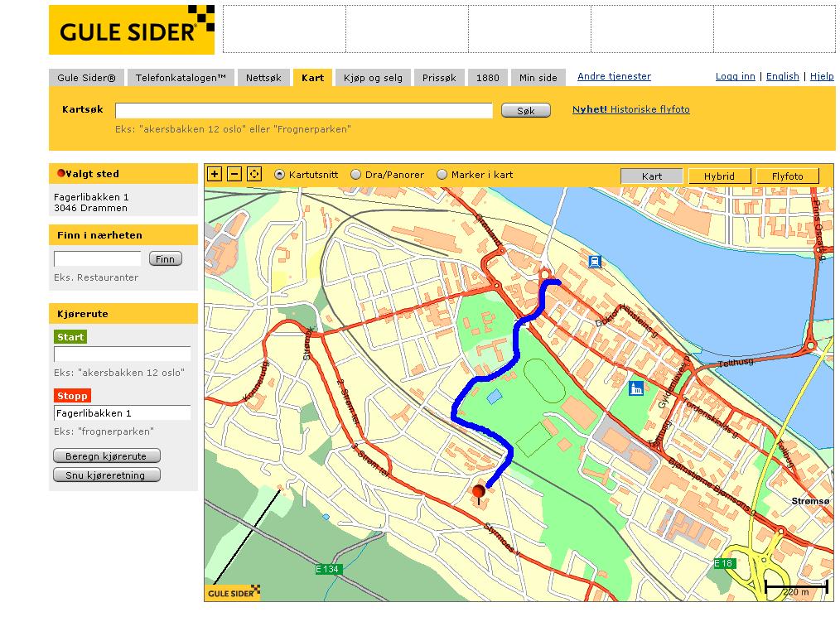Image resolution: width=840 pixels, height=641 pixels.
Task: Click the 220 m scale bar
Action: tap(796, 589)
